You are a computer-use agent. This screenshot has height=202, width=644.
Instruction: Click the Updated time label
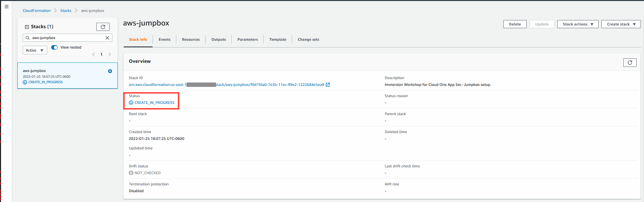click(x=141, y=148)
